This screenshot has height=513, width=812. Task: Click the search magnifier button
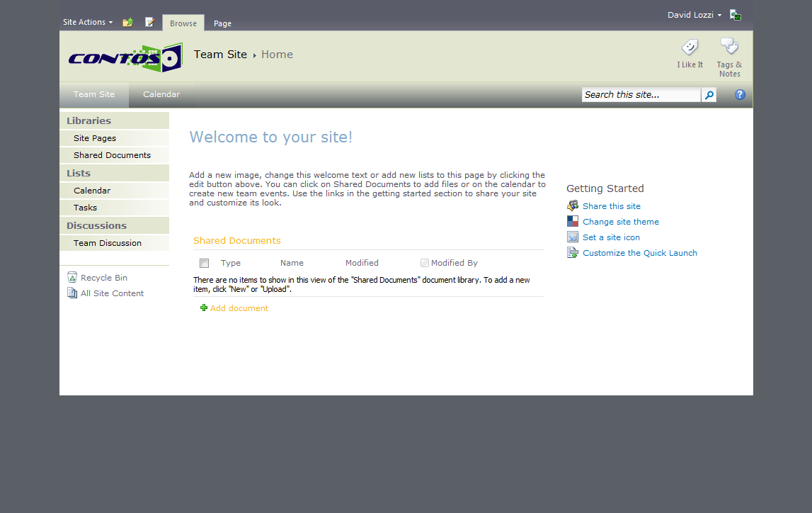[x=709, y=95]
